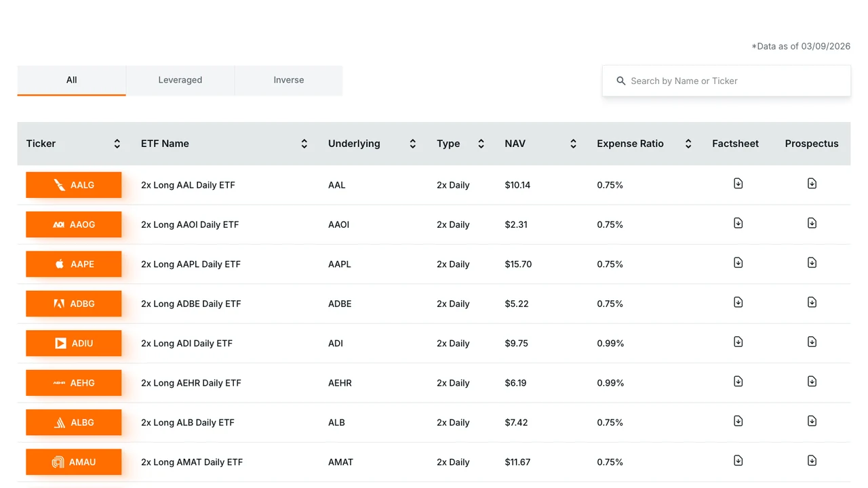
Task: Sort by NAV column arrows
Action: [x=573, y=144]
